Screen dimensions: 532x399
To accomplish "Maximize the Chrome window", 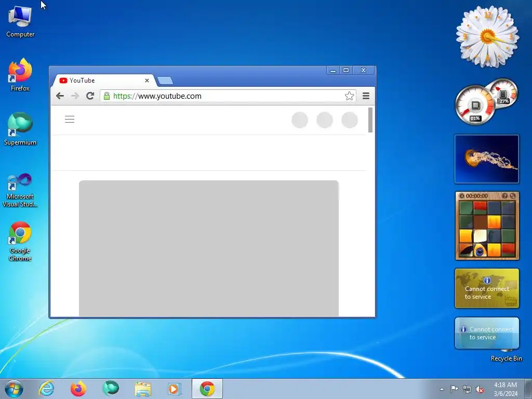I will point(346,70).
